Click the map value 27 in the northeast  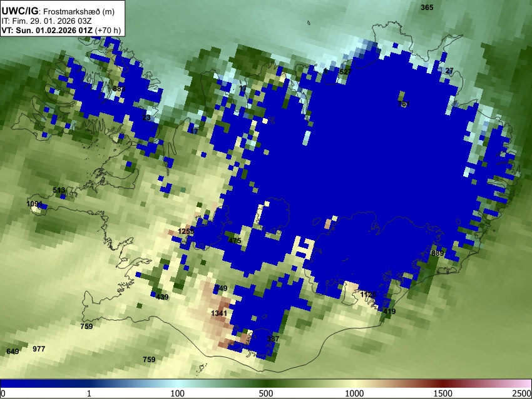tap(449, 71)
